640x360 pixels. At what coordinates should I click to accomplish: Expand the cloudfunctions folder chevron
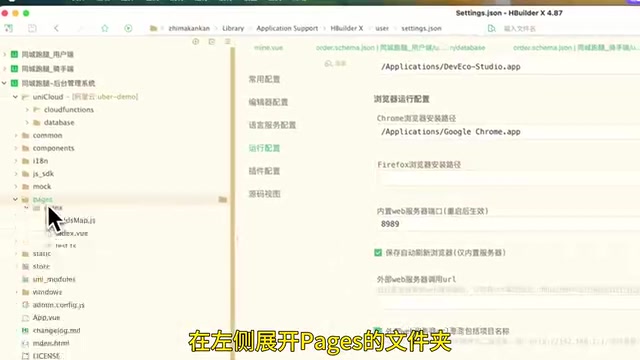(x=27, y=110)
